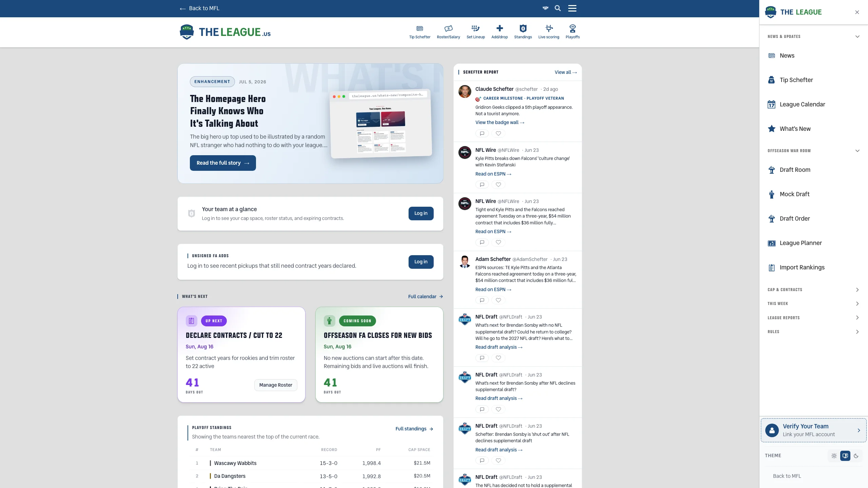
Task: Open the hamburger menu in the top bar
Action: pyautogui.click(x=572, y=8)
